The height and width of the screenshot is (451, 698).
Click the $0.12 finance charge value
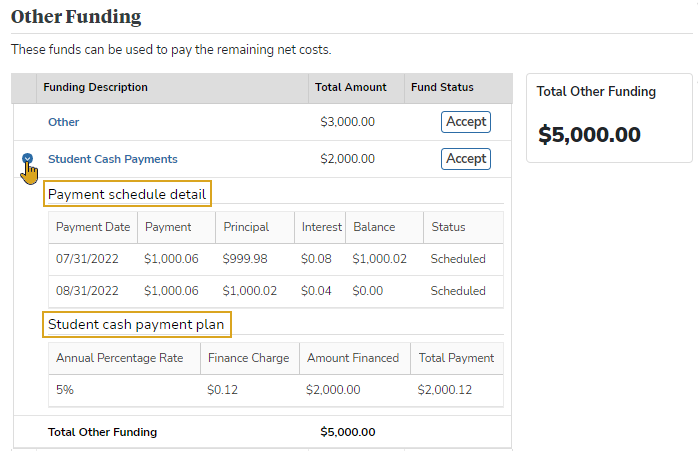[223, 390]
